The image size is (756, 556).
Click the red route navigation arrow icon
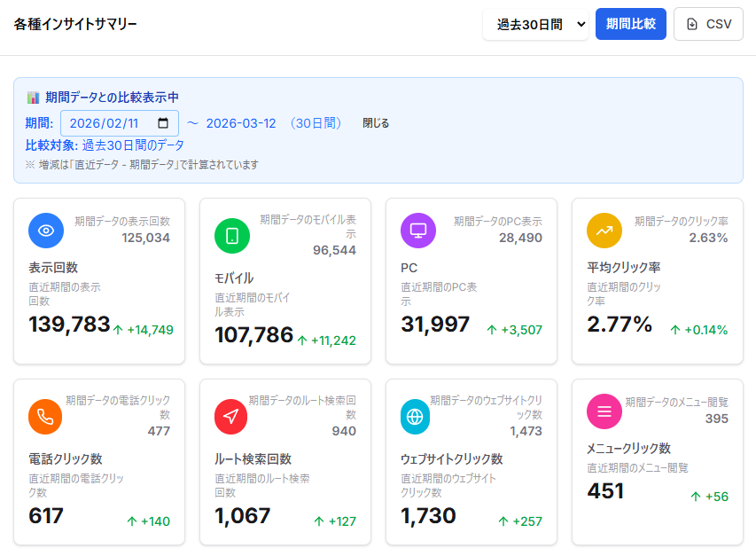click(232, 417)
